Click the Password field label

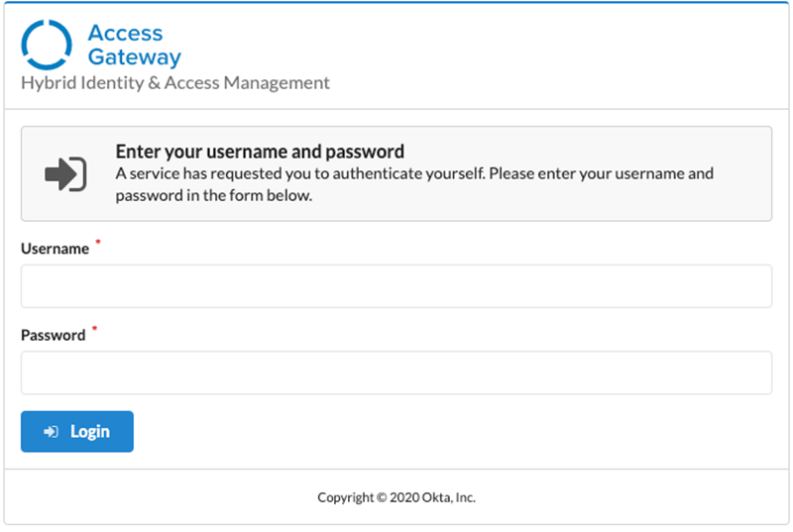click(54, 336)
